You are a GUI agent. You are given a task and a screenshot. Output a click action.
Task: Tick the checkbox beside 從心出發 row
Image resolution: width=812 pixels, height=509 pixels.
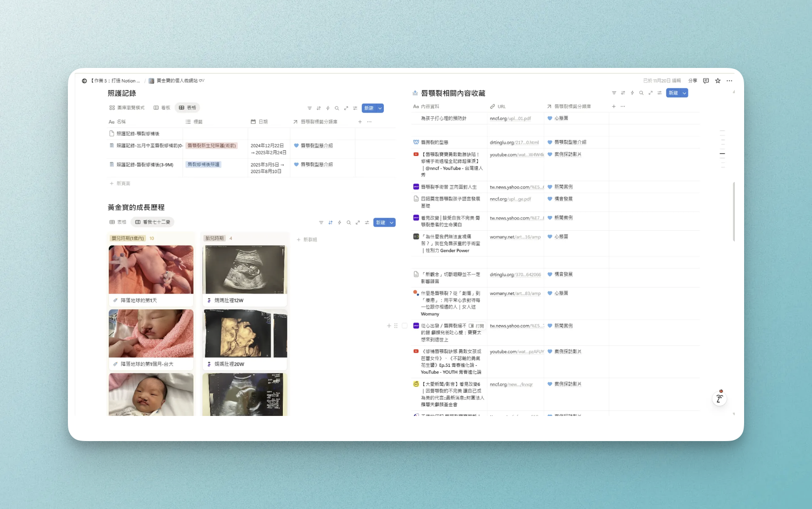(x=405, y=326)
